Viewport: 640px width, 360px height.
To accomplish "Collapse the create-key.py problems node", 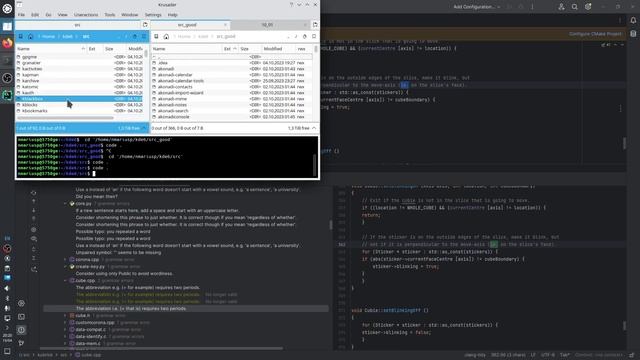I will [65, 267].
